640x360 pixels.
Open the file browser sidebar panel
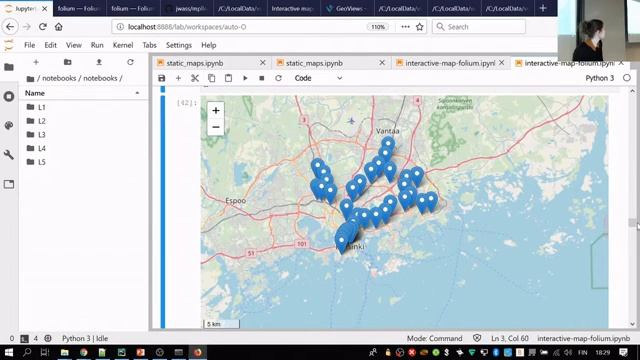point(9,67)
